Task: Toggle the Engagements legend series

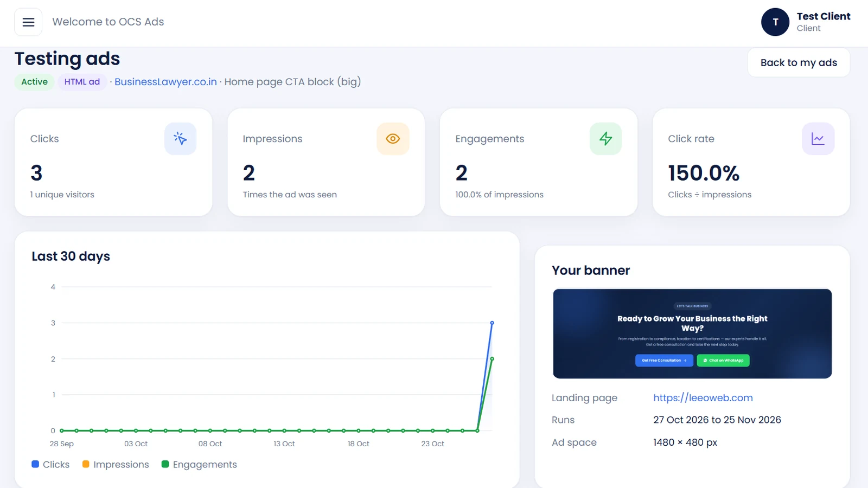Action: 199,465
